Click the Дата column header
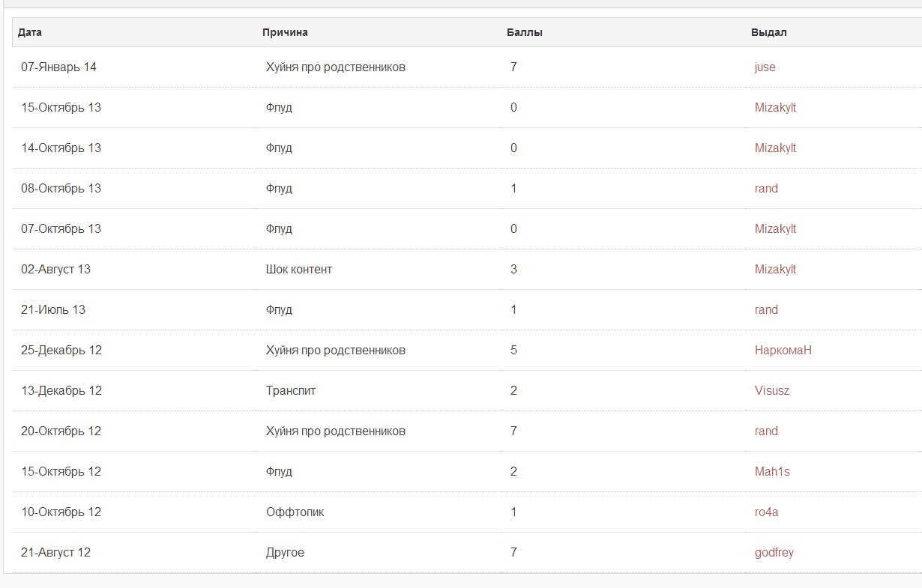Screen dimensions: 922x588 29,33
